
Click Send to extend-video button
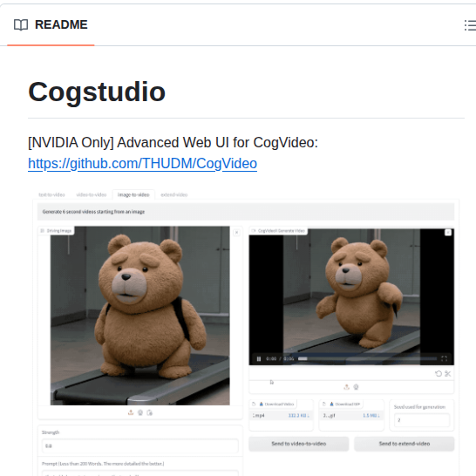point(405,444)
